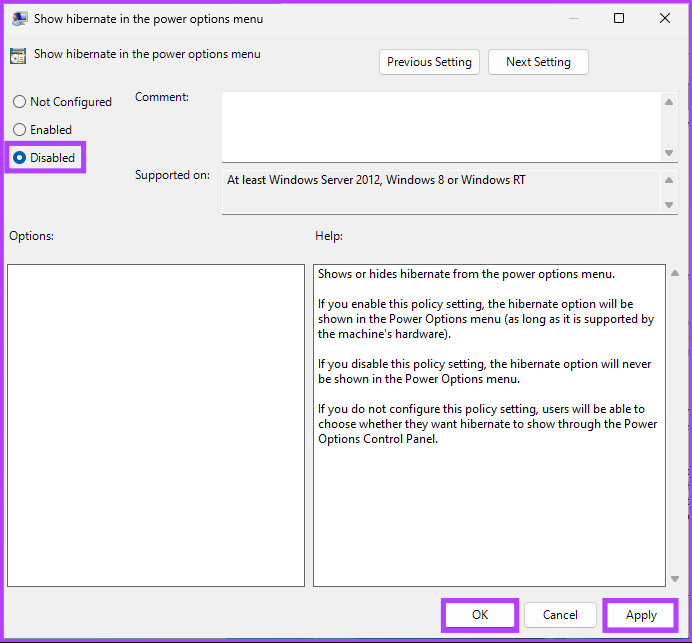Confirm with the OK button
692x643 pixels.
point(480,615)
